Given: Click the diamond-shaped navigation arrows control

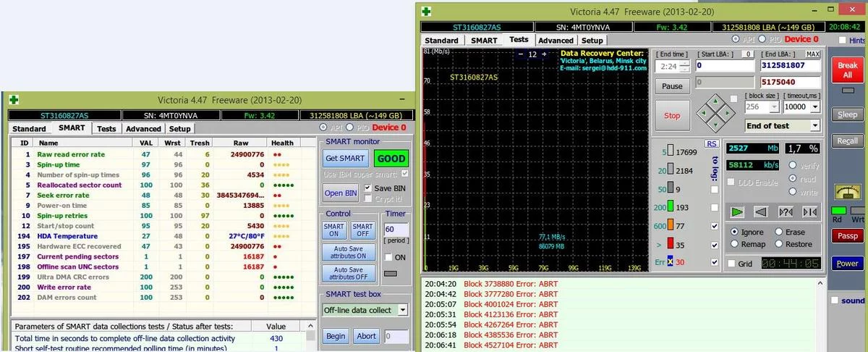Looking at the screenshot, I should point(714,112).
